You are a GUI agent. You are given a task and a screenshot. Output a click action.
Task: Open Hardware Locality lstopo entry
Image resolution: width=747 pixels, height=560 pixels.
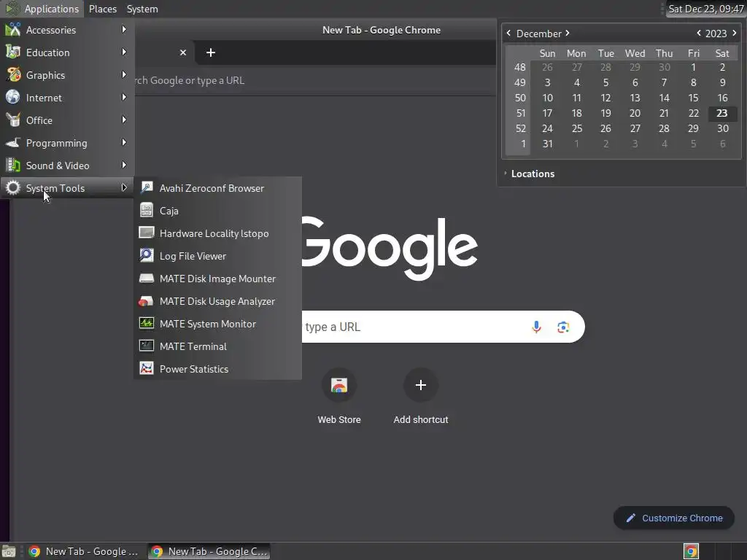[217, 233]
